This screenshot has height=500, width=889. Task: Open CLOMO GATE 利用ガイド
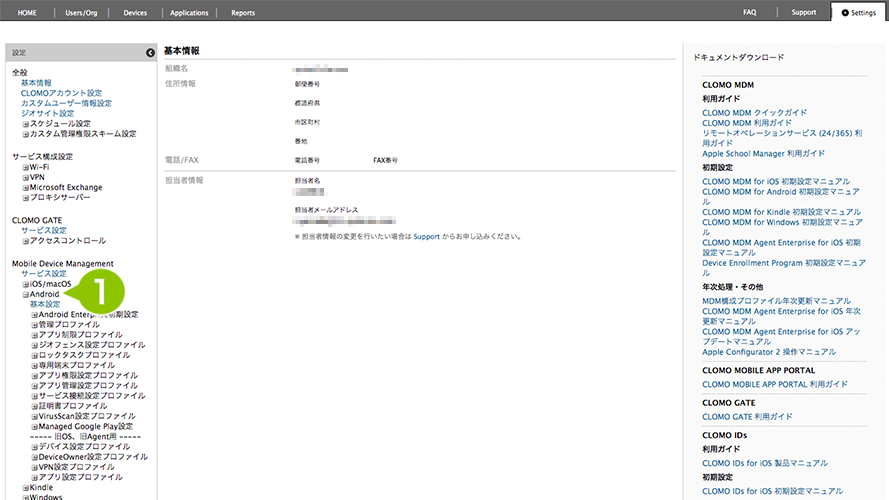point(747,417)
